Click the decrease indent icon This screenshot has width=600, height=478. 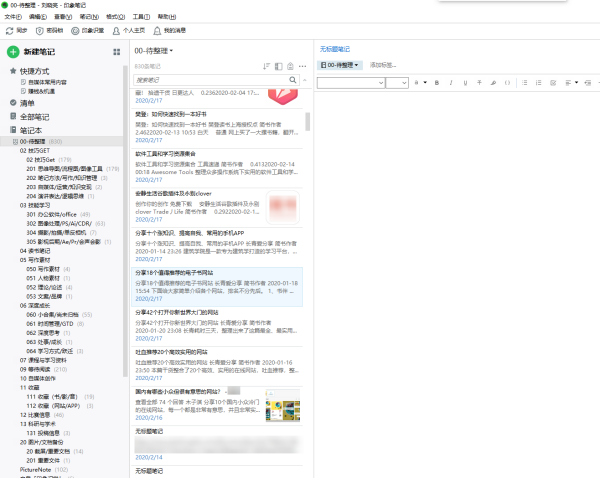[x=588, y=83]
